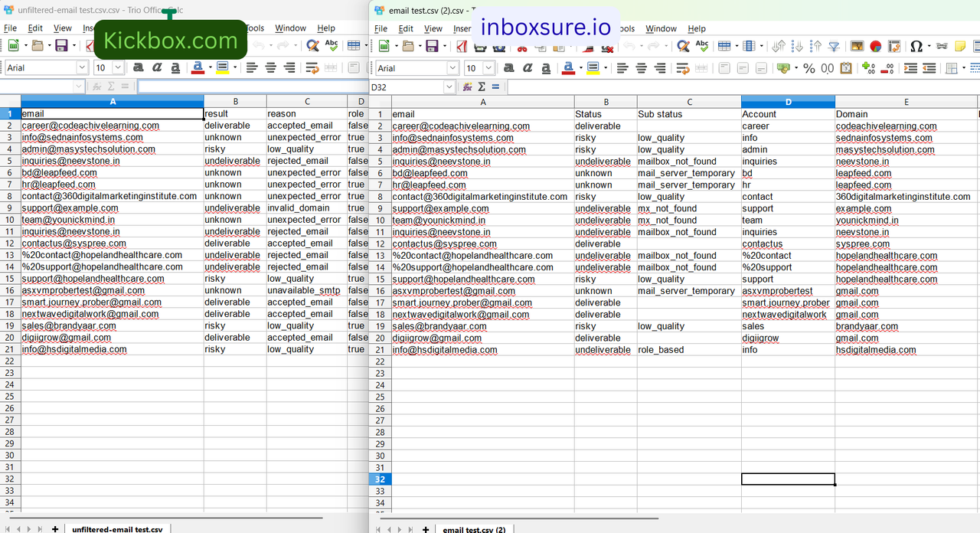
Task: Click New spreadsheet icon in email test (2) window
Action: tap(384, 46)
